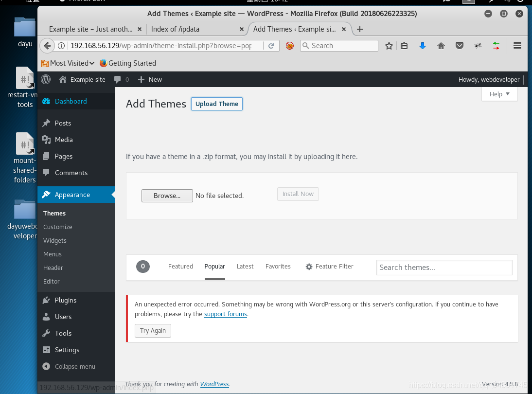
Task: Open Themes submenu item
Action: point(54,213)
